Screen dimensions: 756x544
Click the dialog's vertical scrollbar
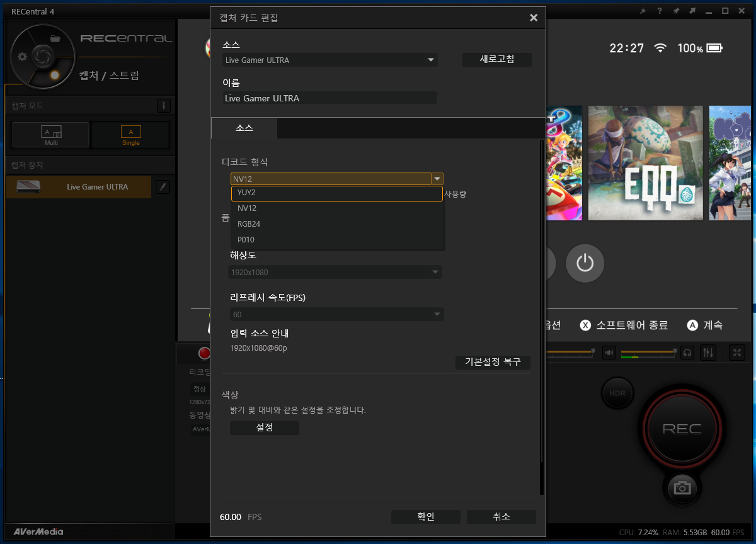coord(541,318)
